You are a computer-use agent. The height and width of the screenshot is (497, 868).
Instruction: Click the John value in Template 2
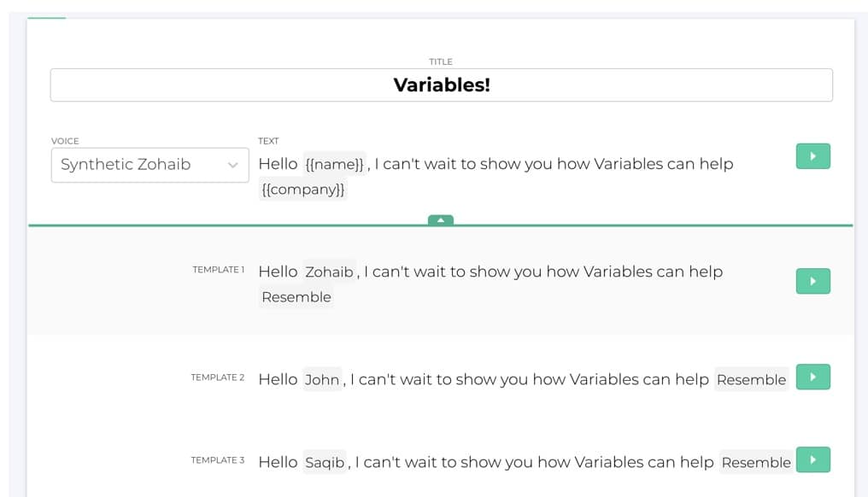pos(322,380)
